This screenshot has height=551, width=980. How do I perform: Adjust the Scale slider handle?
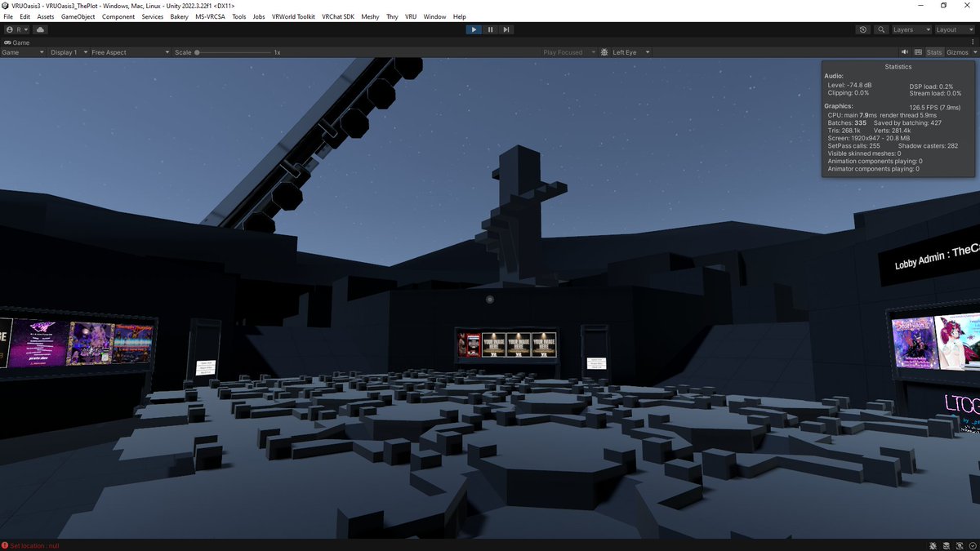click(x=197, y=52)
